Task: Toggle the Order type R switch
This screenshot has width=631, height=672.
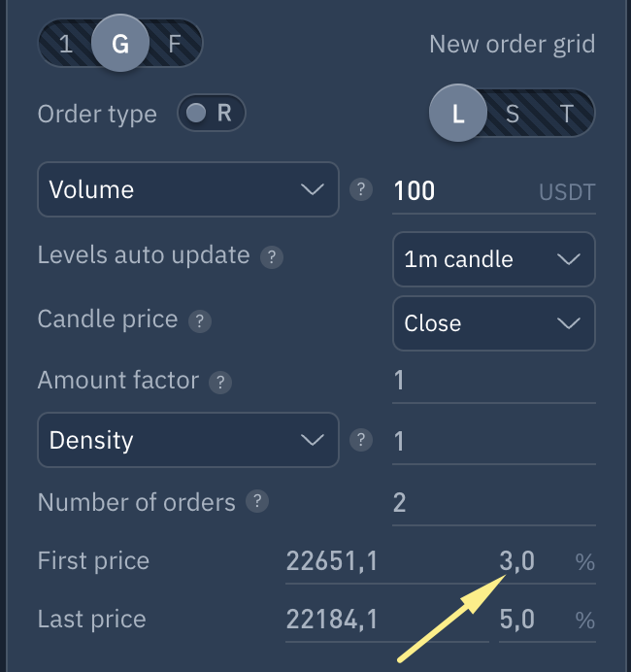Action: coord(211,114)
